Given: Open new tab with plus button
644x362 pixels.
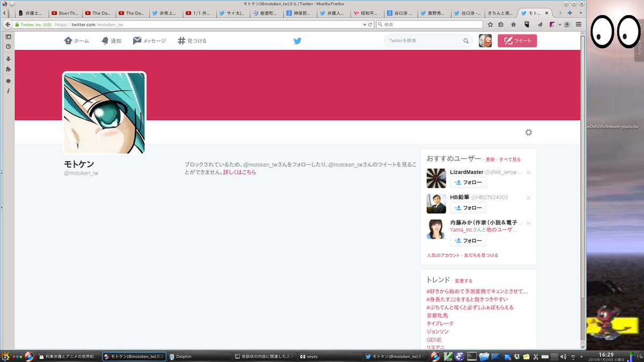Looking at the screenshot, I should pyautogui.click(x=570, y=12).
